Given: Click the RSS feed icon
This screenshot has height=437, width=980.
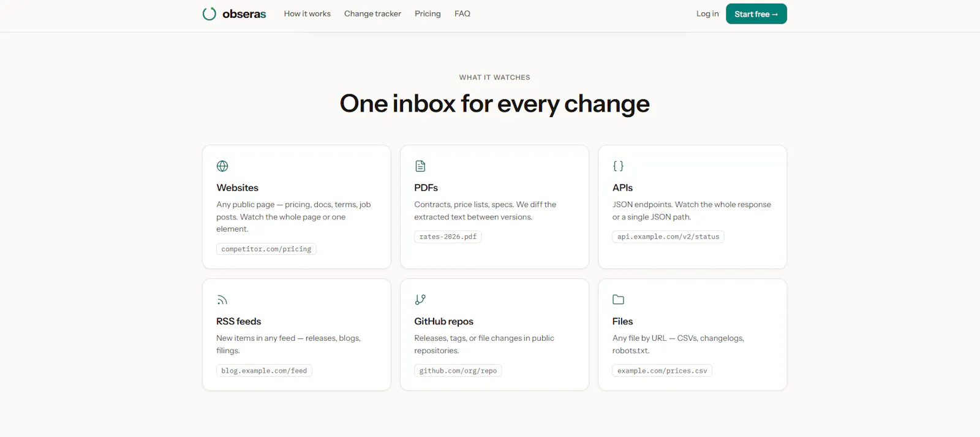Looking at the screenshot, I should tap(222, 300).
